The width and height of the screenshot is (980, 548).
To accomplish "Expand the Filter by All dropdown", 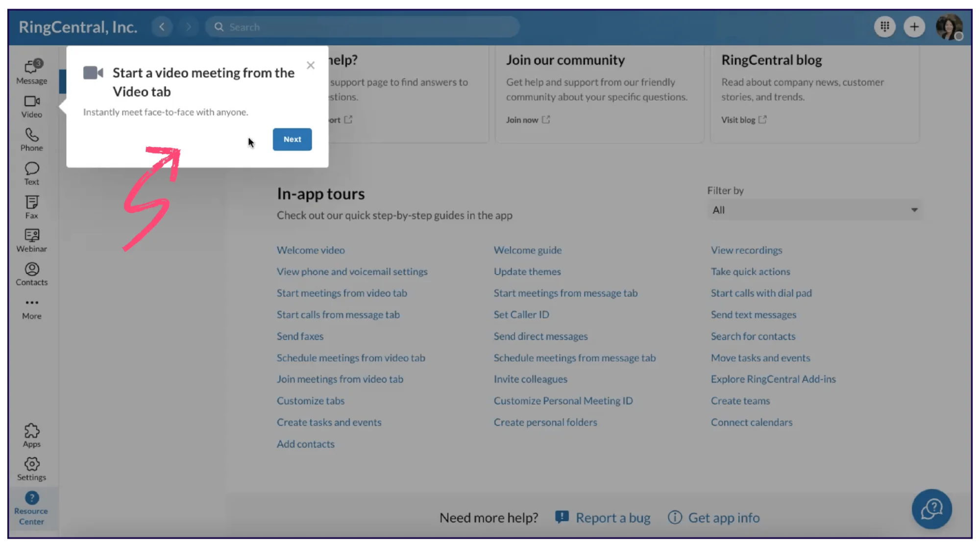I will point(814,210).
